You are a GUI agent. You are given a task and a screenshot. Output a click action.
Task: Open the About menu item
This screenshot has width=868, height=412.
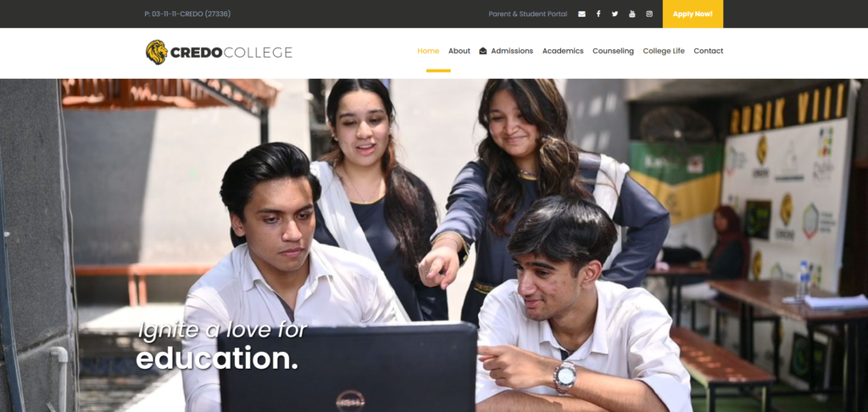pos(459,51)
